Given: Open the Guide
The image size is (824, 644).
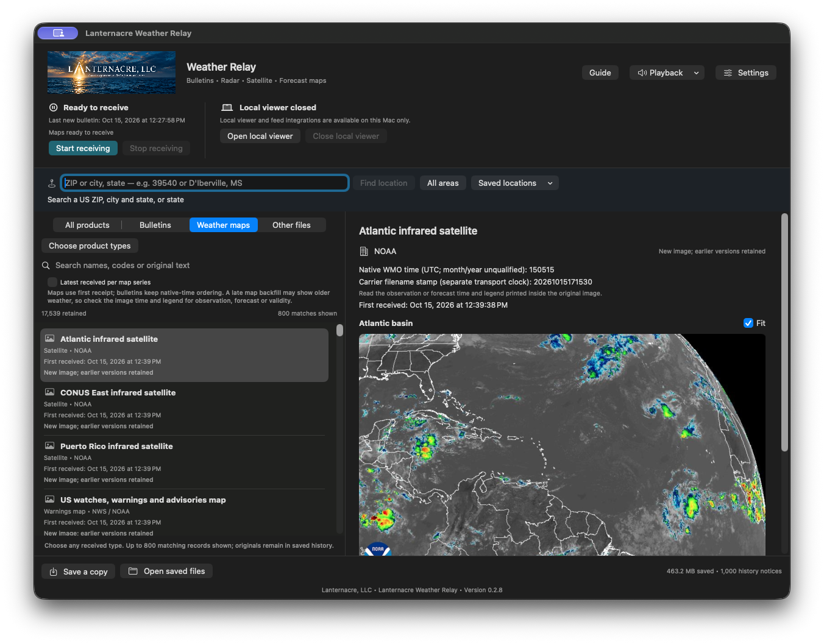Looking at the screenshot, I should [600, 73].
